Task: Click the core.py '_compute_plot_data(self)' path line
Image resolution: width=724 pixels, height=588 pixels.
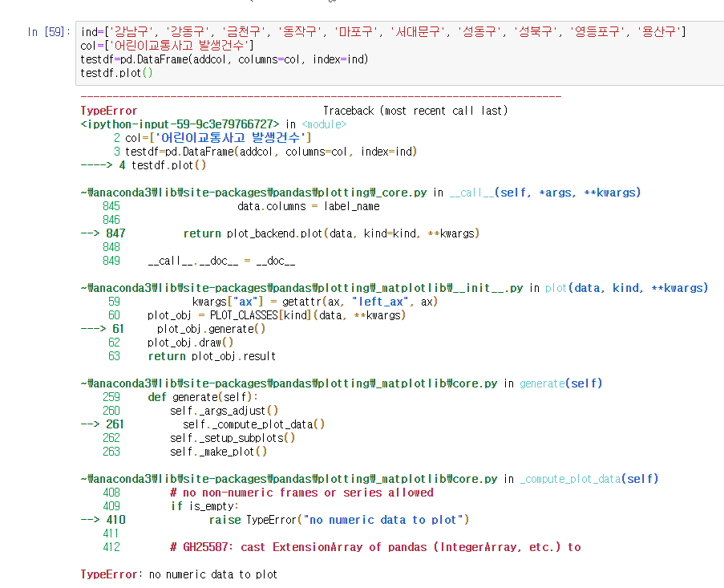Action: (x=370, y=479)
